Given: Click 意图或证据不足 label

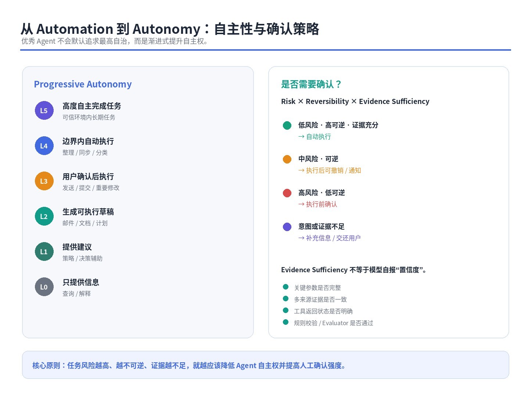Looking at the screenshot, I should (321, 227).
